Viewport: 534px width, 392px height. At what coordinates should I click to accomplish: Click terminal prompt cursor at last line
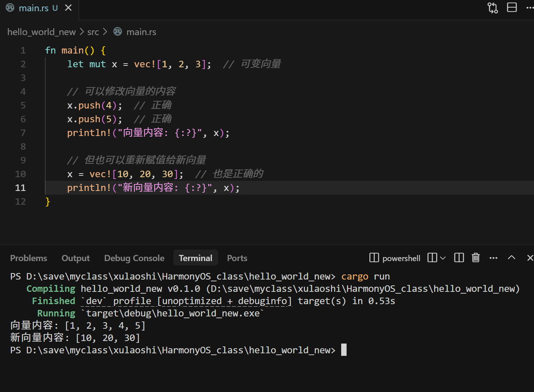tap(344, 350)
